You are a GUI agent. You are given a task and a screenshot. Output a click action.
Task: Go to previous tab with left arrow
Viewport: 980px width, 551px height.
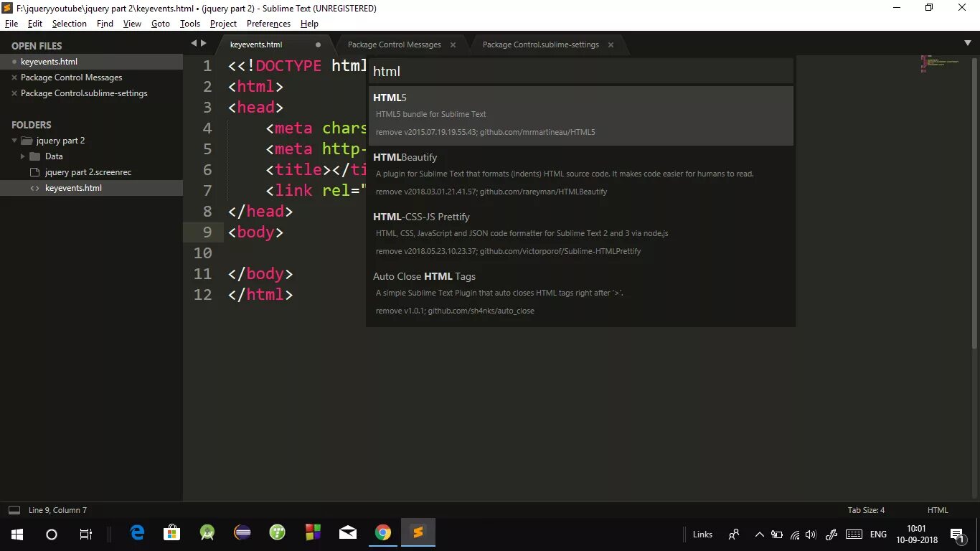(194, 44)
